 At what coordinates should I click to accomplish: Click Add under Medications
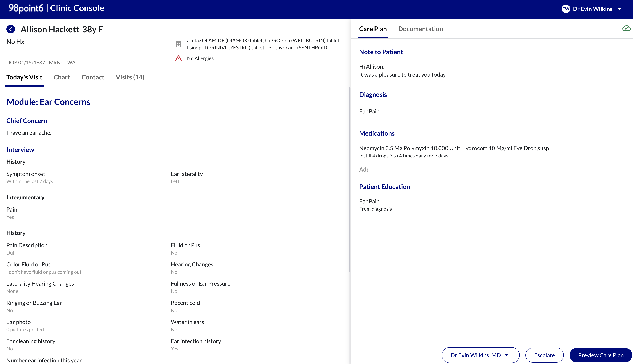(x=364, y=170)
